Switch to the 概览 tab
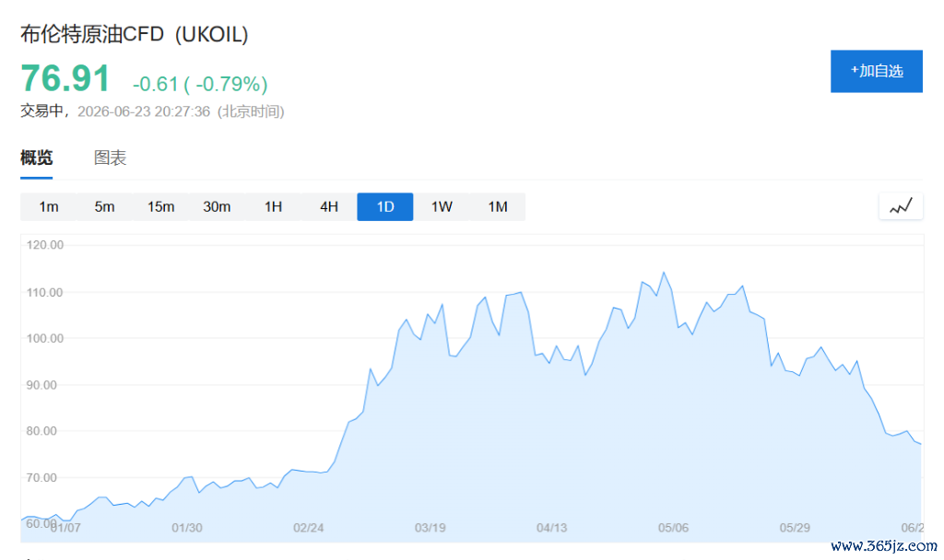This screenshot has height=560, width=944. click(37, 158)
